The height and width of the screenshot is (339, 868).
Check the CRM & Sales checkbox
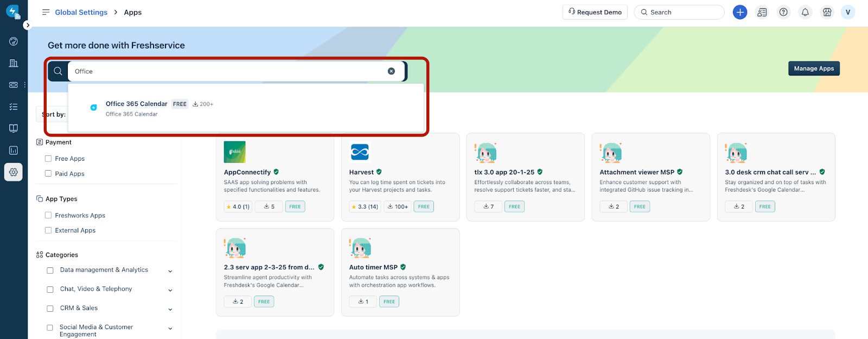[x=50, y=309]
